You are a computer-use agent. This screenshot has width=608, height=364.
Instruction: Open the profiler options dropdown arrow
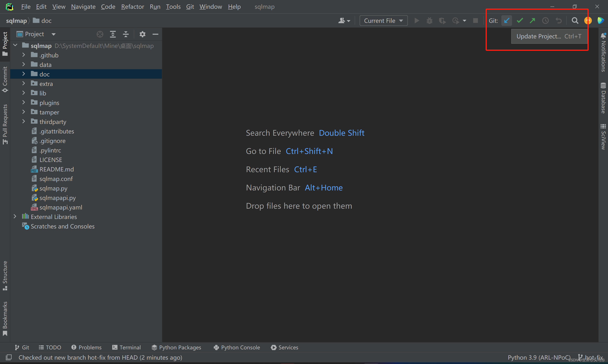[464, 21]
